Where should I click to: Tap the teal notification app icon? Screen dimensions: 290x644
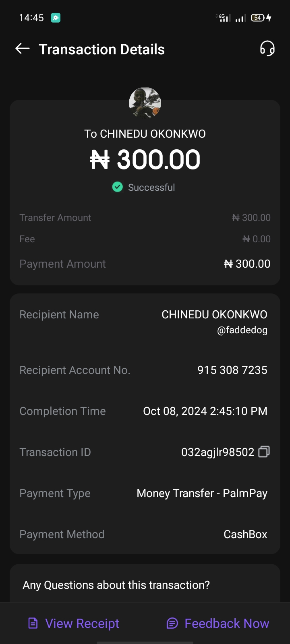[x=56, y=18]
